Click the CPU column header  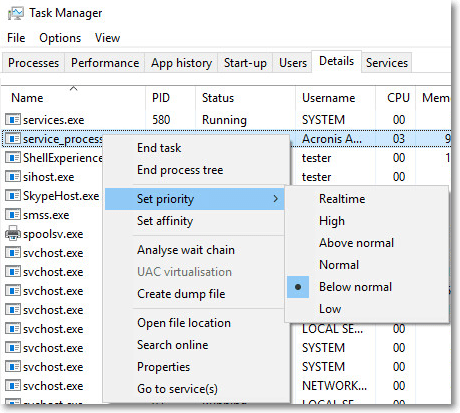click(x=398, y=98)
